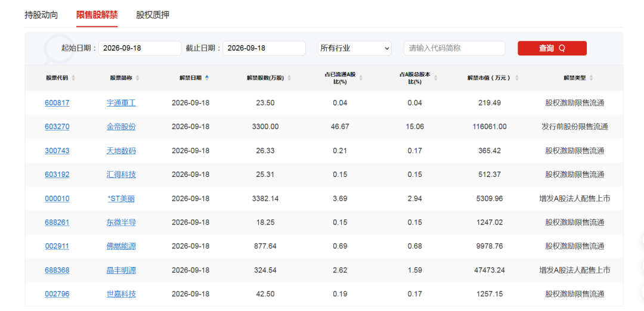Open the 东微半导 stock link
Image resolution: width=644 pixels, height=311 pixels.
pos(121,223)
